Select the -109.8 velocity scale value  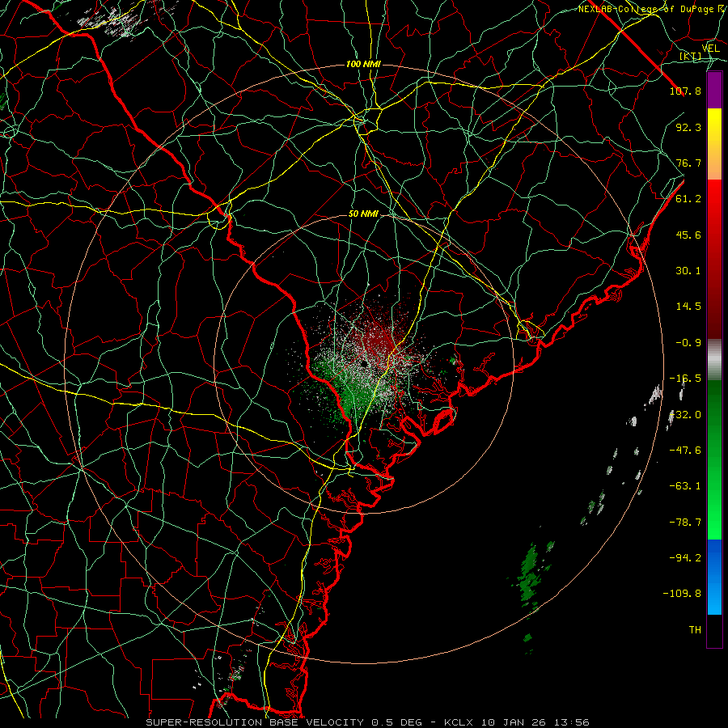click(x=682, y=593)
